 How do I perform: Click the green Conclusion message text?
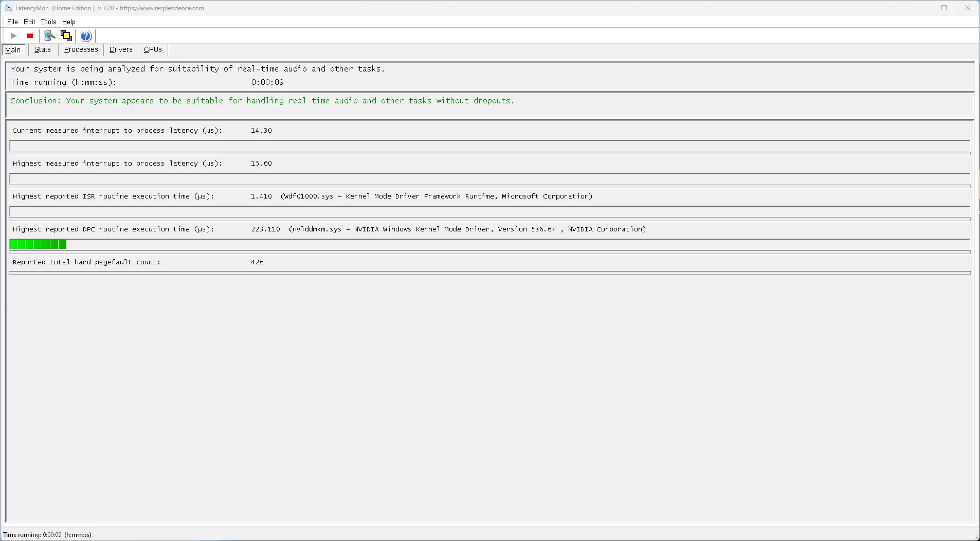[262, 101]
